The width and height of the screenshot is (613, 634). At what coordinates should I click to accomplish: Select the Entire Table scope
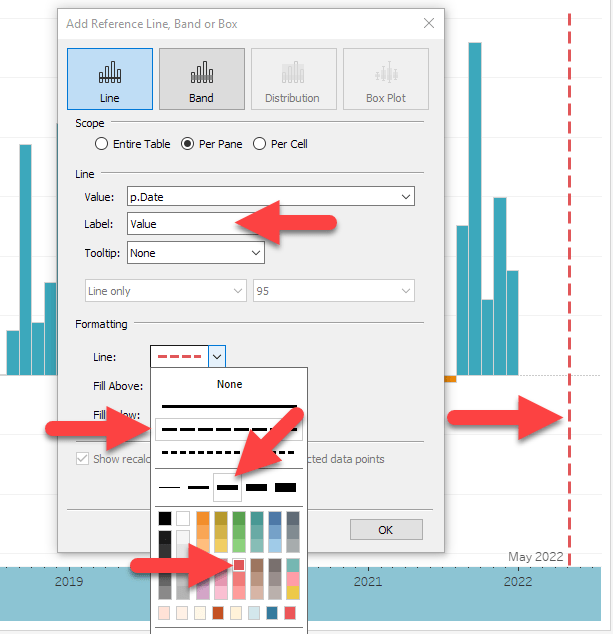pos(102,144)
